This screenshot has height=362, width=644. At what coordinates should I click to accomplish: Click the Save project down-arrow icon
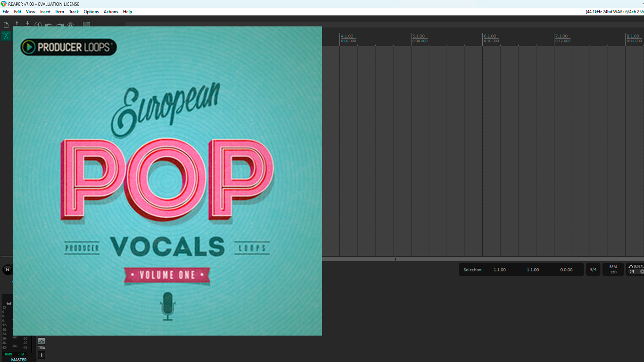tap(27, 24)
